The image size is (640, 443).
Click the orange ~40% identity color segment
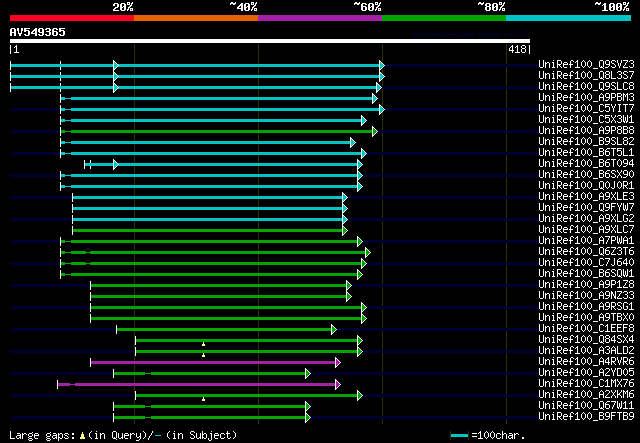pos(196,18)
